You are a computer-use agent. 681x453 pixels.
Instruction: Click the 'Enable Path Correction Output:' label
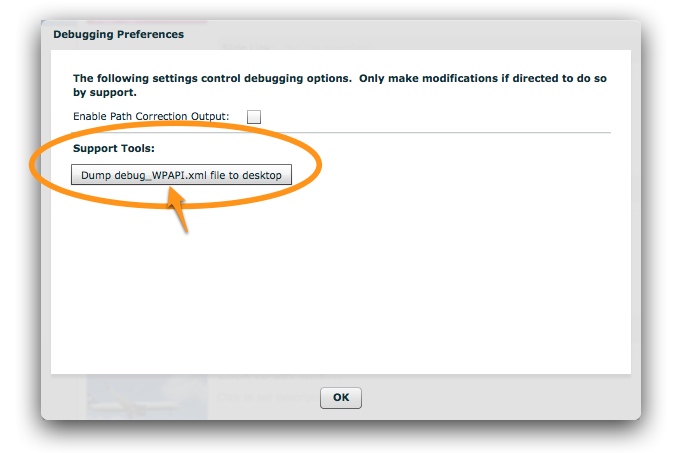[x=151, y=117]
